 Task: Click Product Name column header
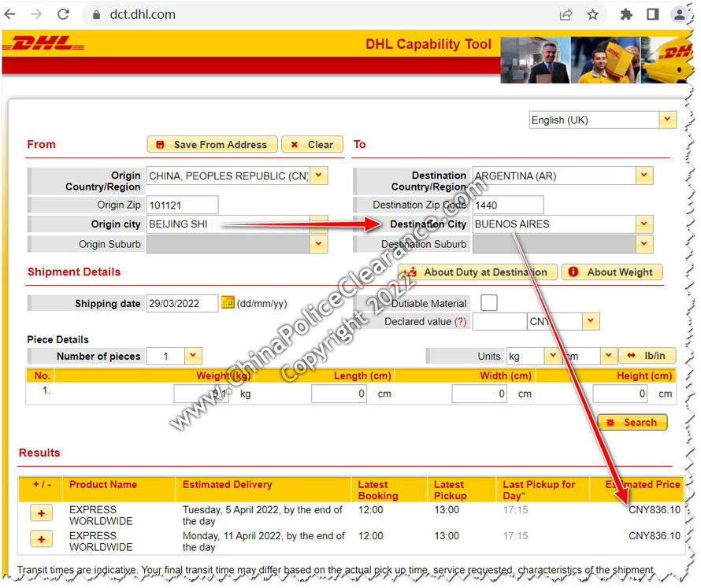click(103, 484)
